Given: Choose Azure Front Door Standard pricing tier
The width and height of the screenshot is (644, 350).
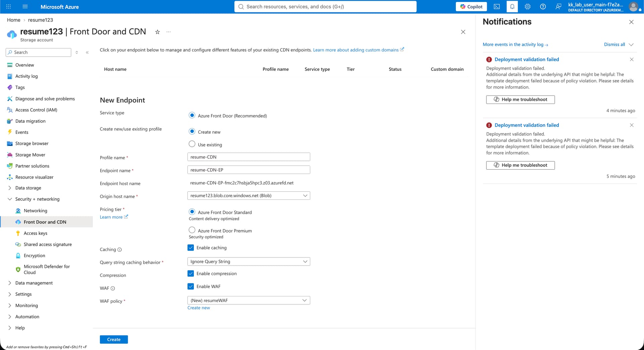Looking at the screenshot, I should coord(192,212).
